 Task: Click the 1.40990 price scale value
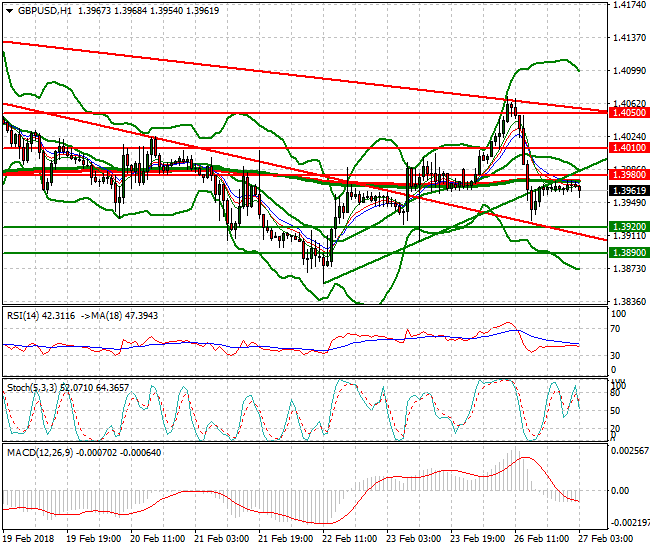point(629,71)
